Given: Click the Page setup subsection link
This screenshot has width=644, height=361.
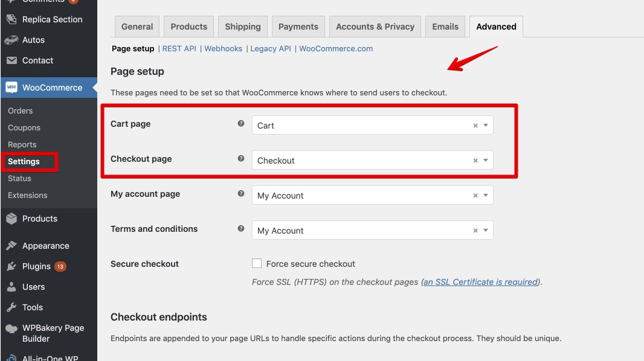Looking at the screenshot, I should click(133, 48).
